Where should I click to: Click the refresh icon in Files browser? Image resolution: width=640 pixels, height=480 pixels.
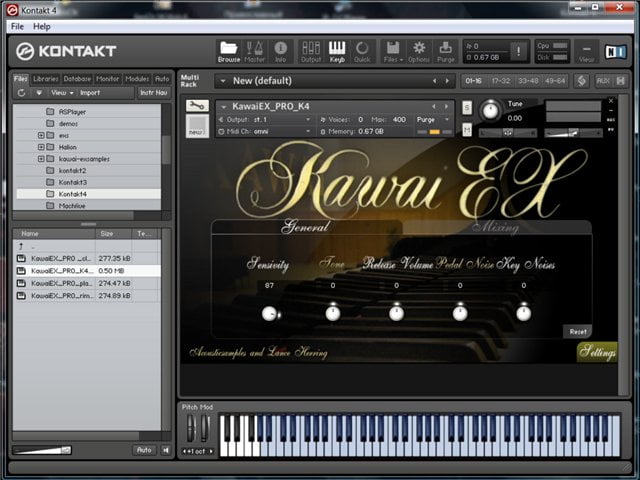coord(21,93)
